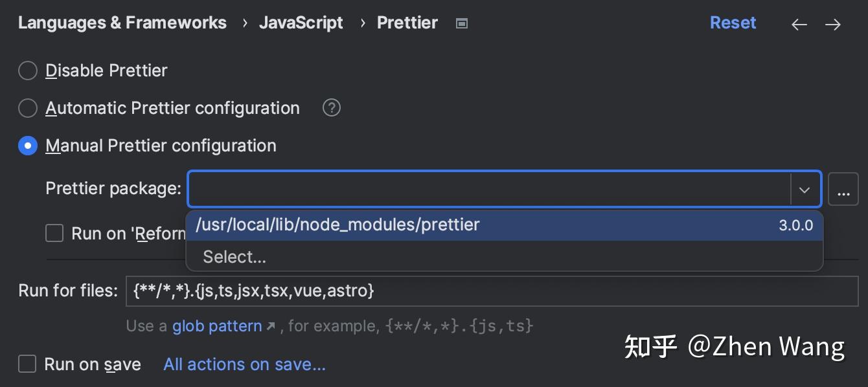Choose Automatic Prettier configuration option
868x387 pixels.
[28, 108]
